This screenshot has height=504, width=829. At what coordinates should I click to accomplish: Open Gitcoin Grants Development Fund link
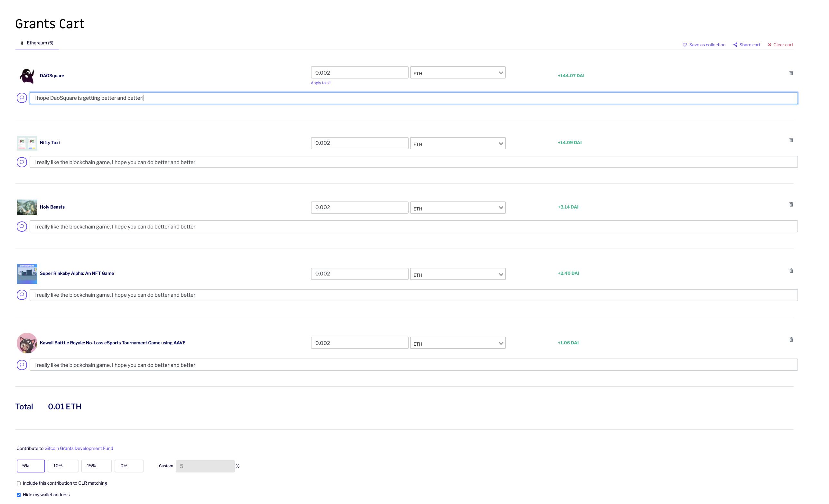pos(79,449)
